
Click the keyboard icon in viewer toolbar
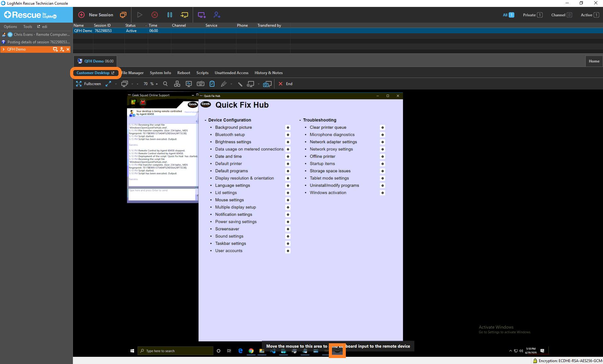tap(200, 84)
